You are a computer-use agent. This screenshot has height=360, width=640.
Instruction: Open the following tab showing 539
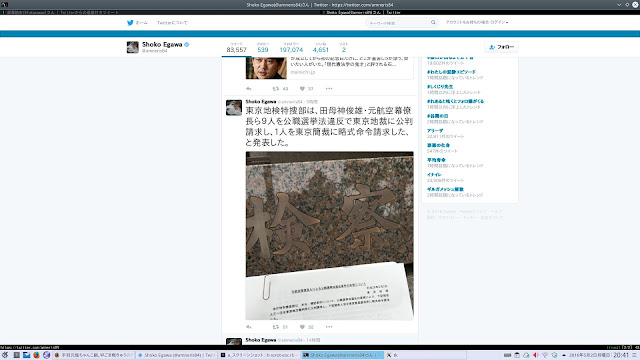coord(263,48)
